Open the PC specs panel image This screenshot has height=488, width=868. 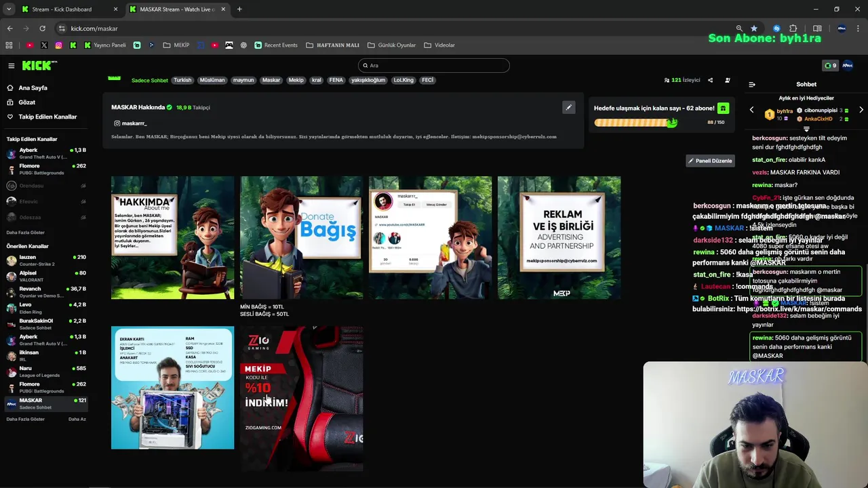172,388
